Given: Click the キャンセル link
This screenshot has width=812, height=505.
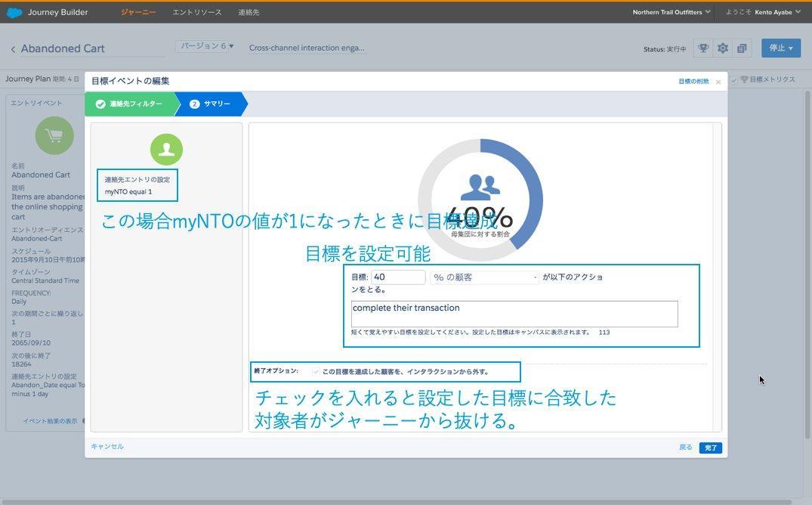Looking at the screenshot, I should coord(107,447).
